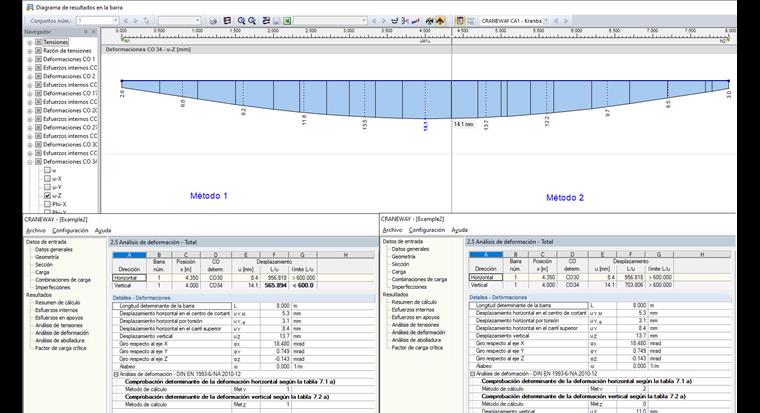
Task: Click the floppy disk save icon in toolbar
Action: (276, 21)
